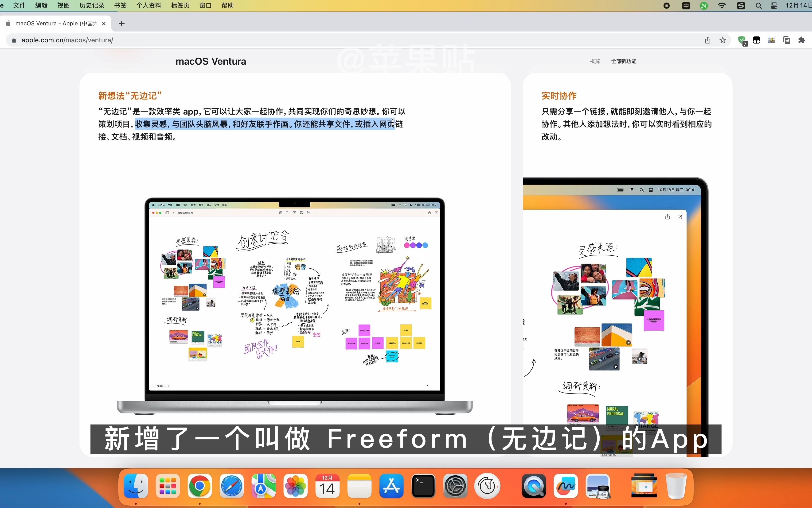
Task: Click the lock icon beside the URL
Action: pos(14,40)
